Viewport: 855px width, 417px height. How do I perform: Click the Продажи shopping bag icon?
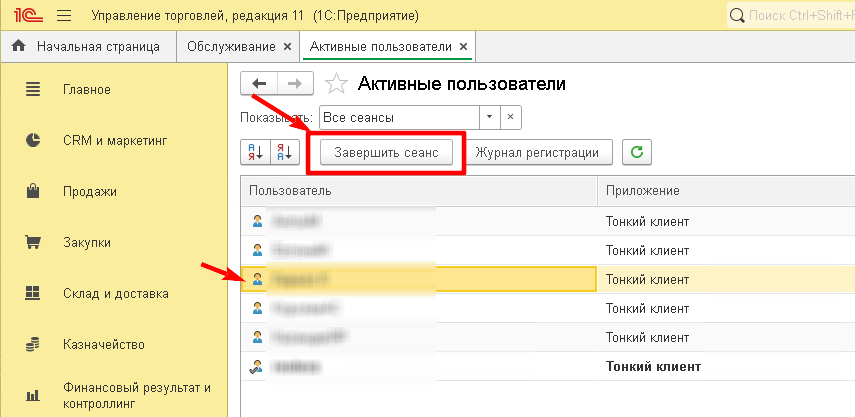(x=33, y=191)
